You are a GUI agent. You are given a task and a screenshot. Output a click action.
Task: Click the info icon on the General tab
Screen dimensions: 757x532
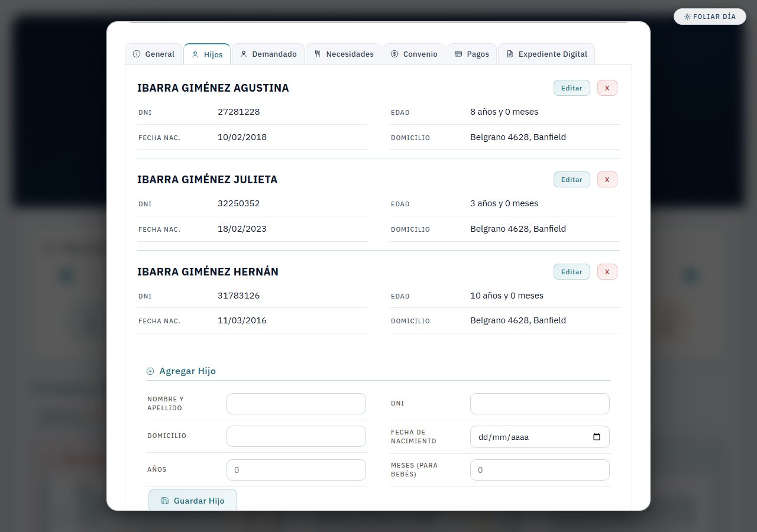coord(137,54)
